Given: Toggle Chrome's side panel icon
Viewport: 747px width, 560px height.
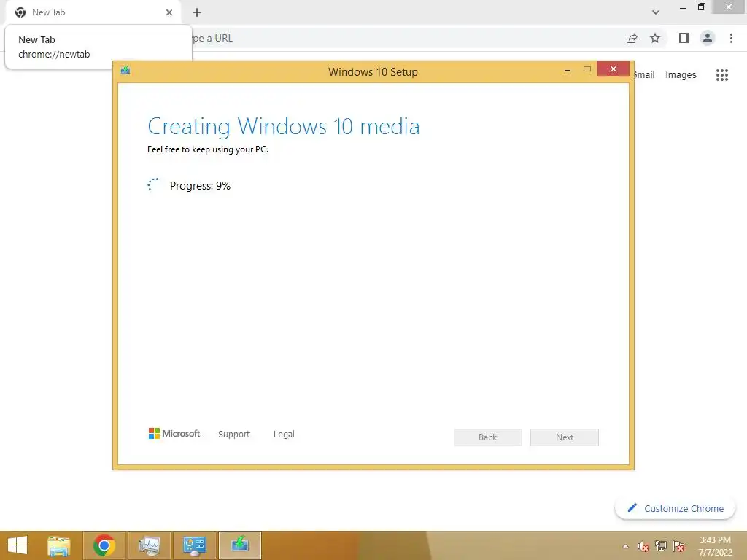Looking at the screenshot, I should pos(684,38).
